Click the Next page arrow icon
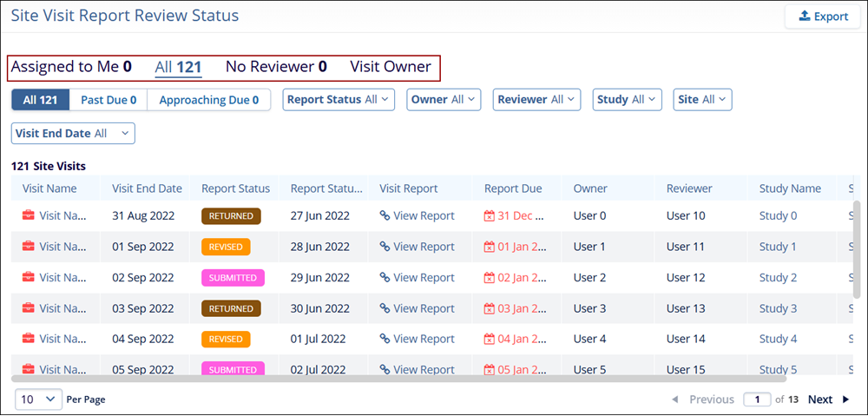Screen dimensions: 868x416 tap(845, 399)
